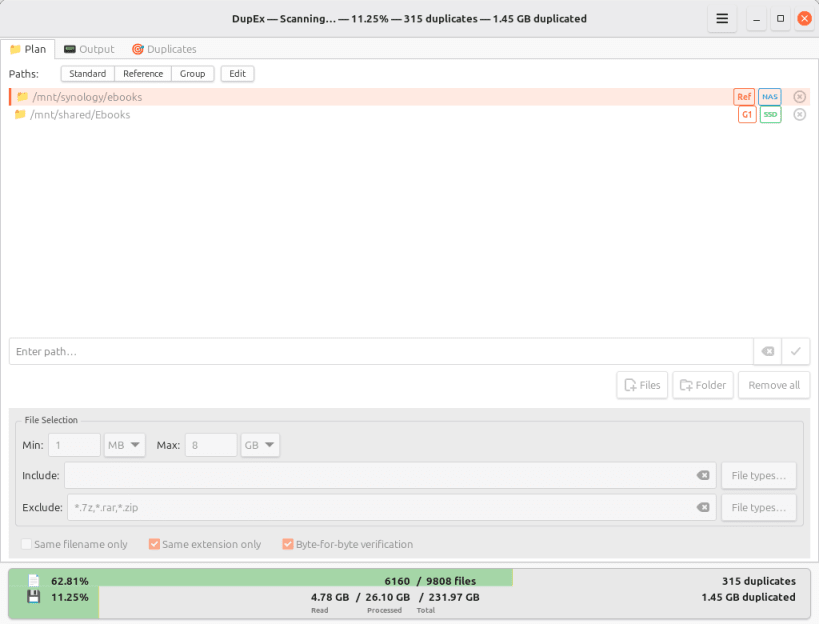Click the SSD badge on shared Ebooks path
Screen dimensions: 819x624
[770, 114]
